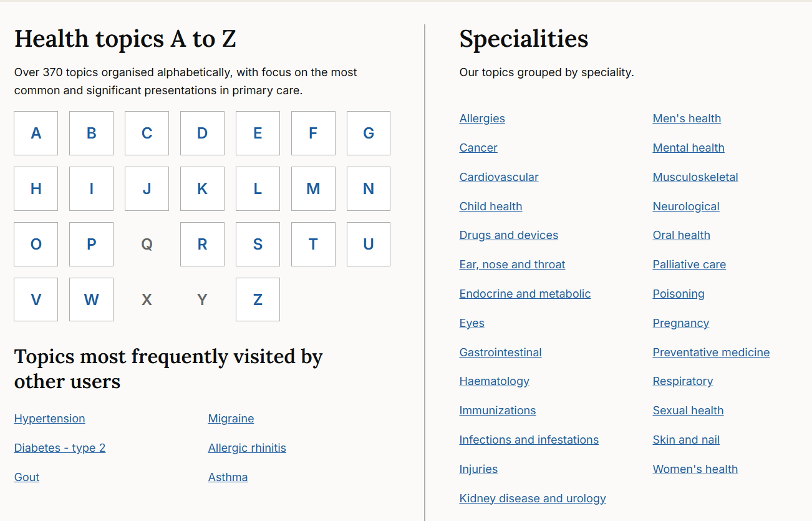The height and width of the screenshot is (521, 812).
Task: Open topics starting with M
Action: [x=313, y=188]
